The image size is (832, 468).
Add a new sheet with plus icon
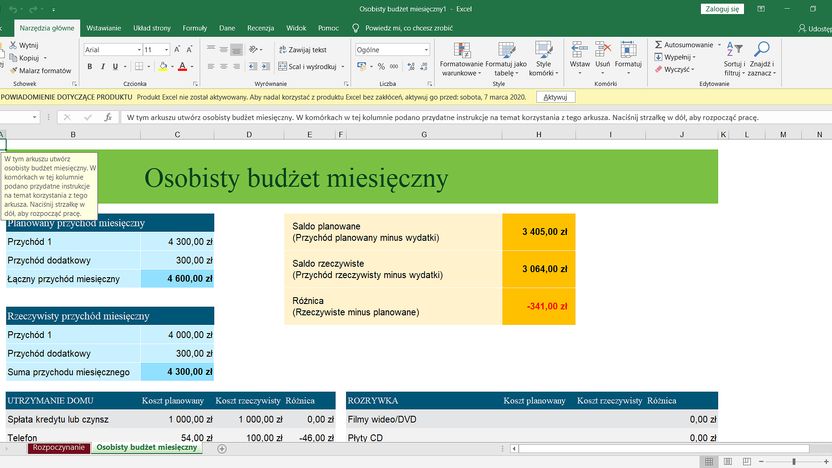[x=222, y=449]
